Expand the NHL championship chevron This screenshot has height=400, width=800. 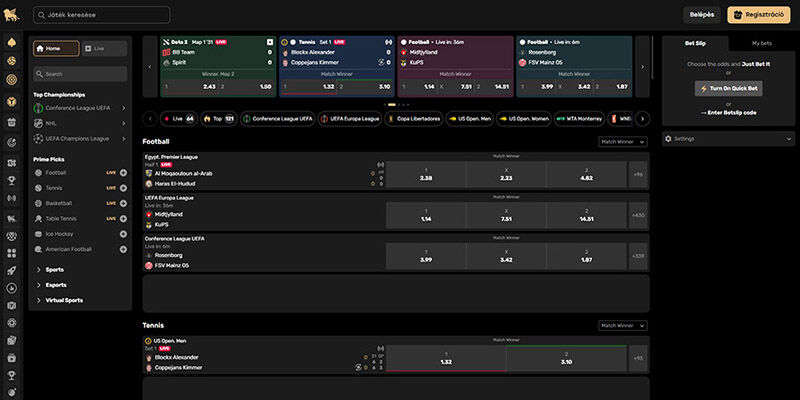pos(123,123)
